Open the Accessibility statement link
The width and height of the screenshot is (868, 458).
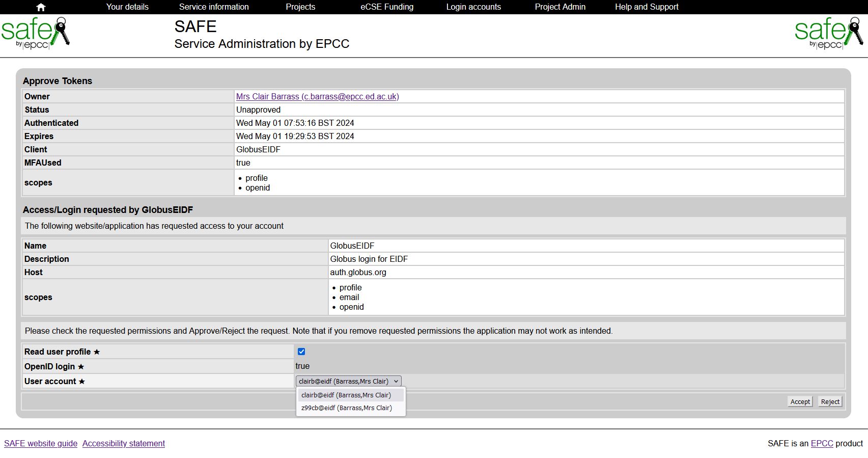124,443
